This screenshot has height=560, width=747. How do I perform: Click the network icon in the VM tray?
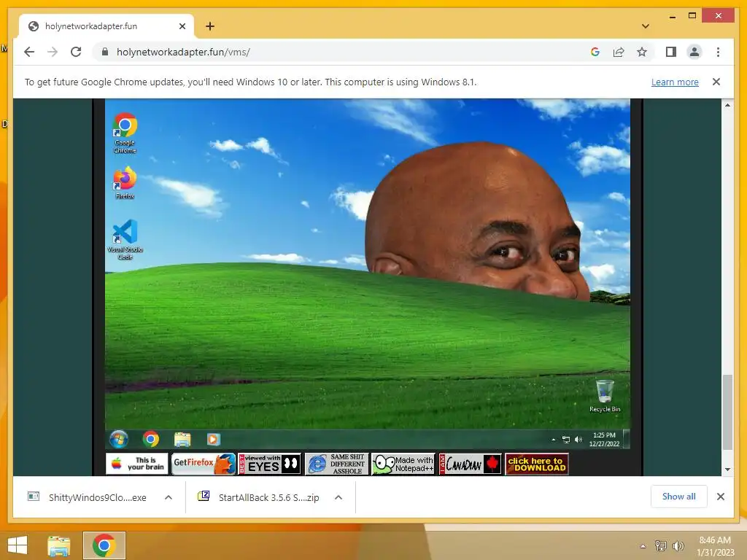tap(566, 440)
